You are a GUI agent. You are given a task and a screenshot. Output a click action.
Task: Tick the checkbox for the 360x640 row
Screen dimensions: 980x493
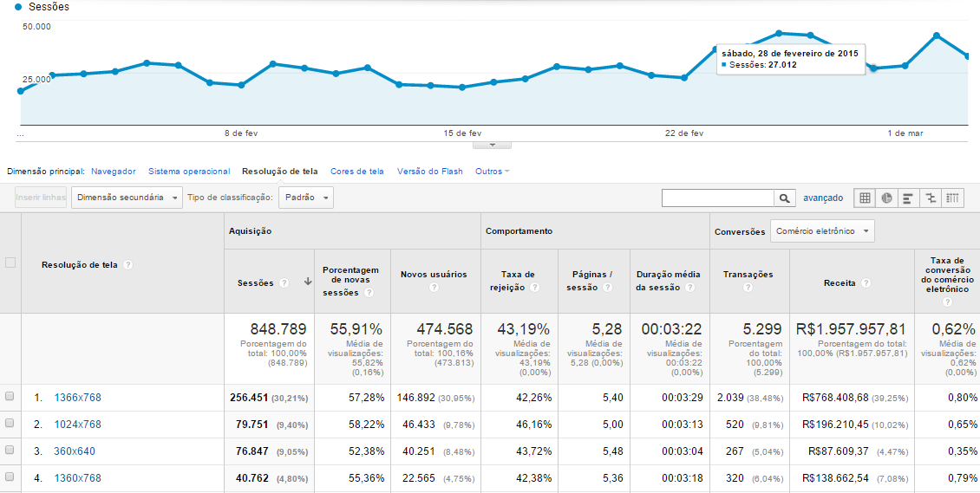(x=10, y=450)
